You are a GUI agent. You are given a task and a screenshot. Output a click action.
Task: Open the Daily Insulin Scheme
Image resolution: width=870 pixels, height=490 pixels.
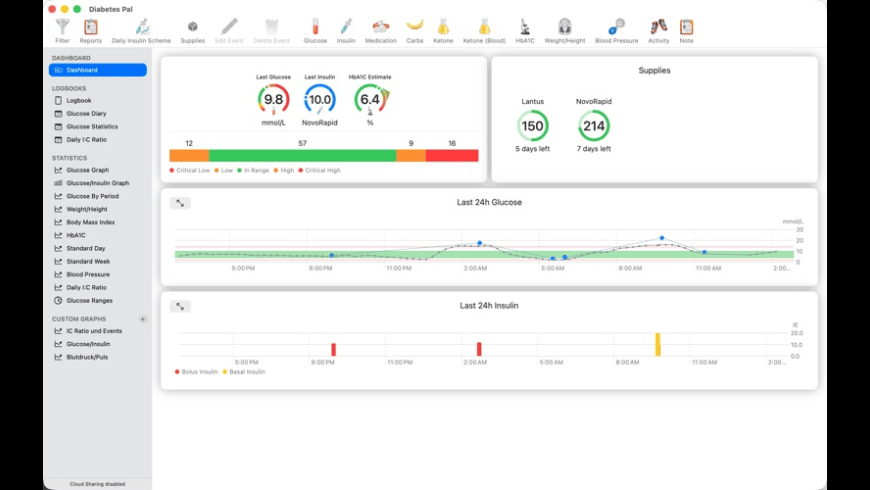point(141,31)
